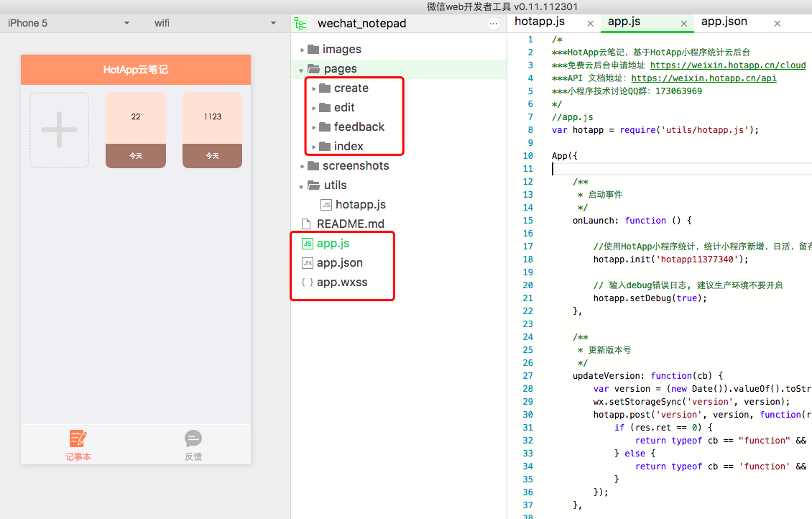812x519 pixels.
Task: Click the project tree view icon
Action: tap(300, 23)
